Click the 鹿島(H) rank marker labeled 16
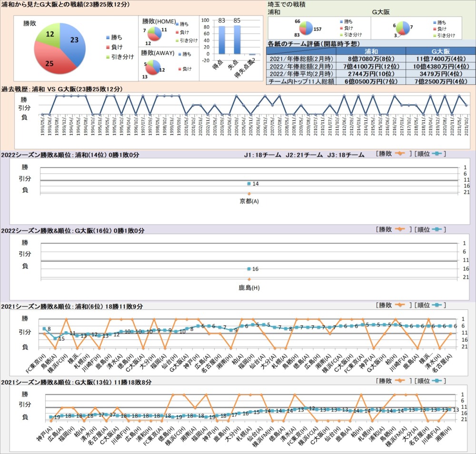Image resolution: width=476 pixels, height=454 pixels. (249, 269)
